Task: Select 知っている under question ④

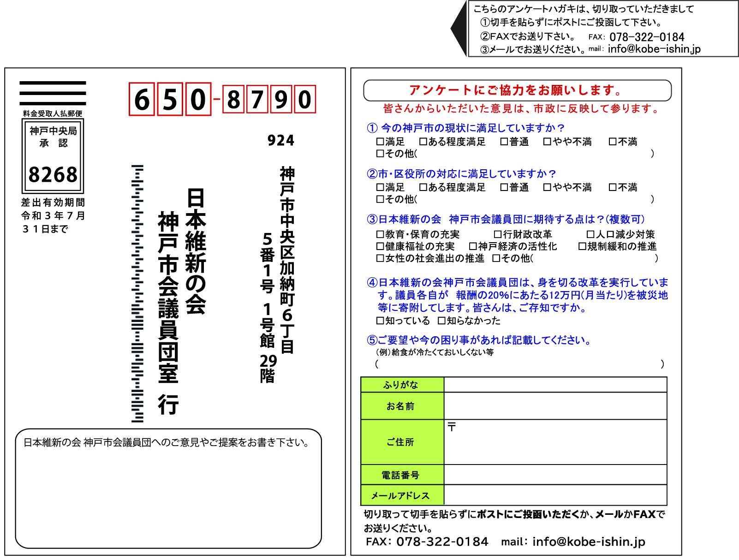Action: coord(380,321)
